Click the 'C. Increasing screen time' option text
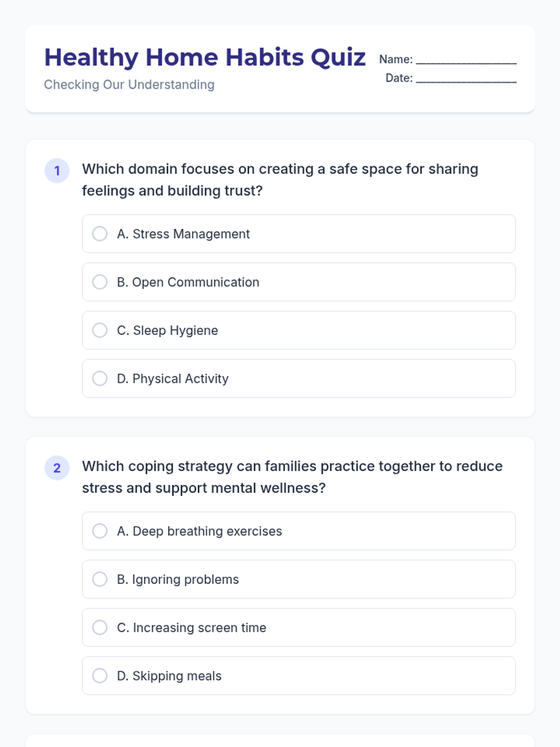560x747 pixels. pos(192,627)
